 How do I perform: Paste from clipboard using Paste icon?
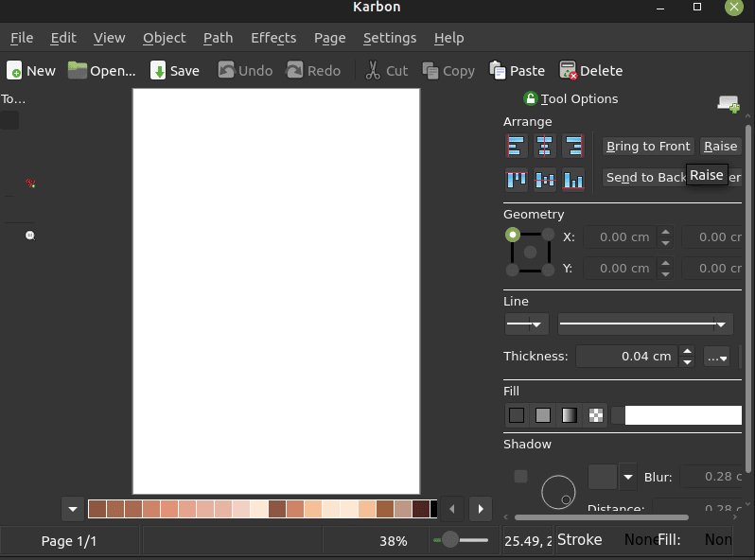498,71
